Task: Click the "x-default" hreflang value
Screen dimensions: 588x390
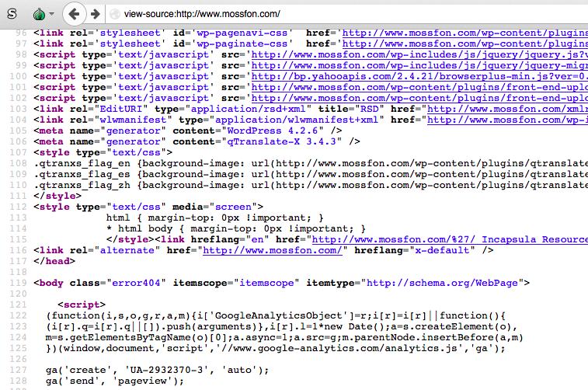Action: click(x=443, y=250)
